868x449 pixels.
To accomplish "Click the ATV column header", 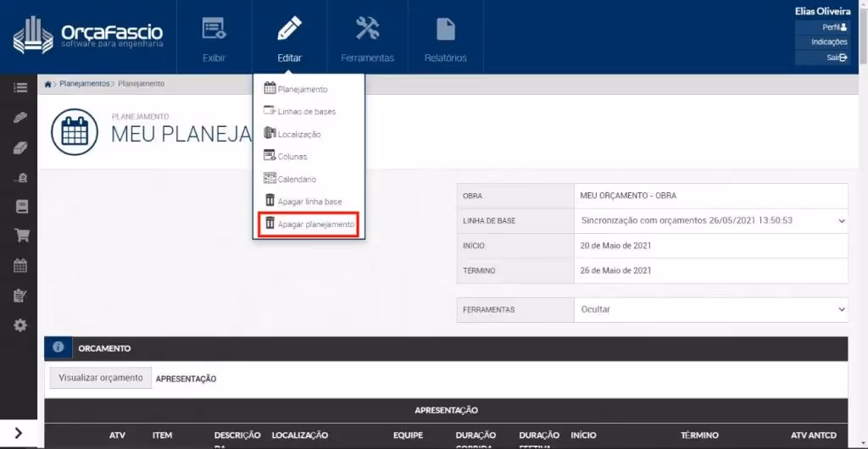I will pos(117,435).
